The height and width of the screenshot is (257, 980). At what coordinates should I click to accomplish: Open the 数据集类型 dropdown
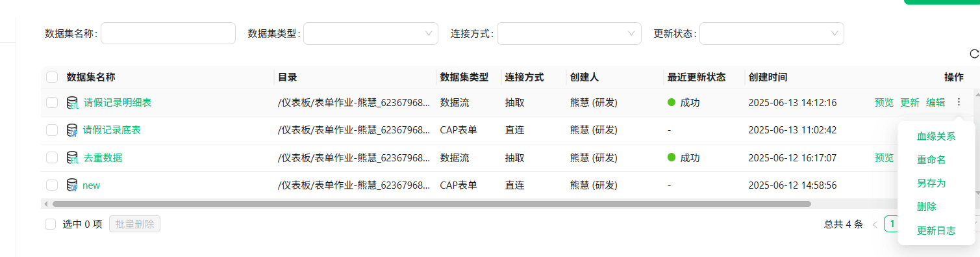click(371, 33)
